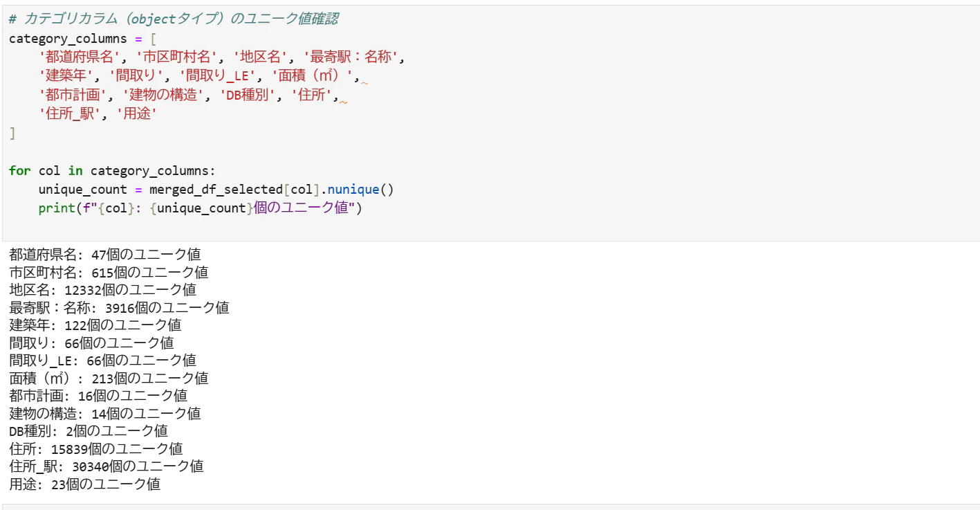Click the '面積(㎡)' string in code
This screenshot has width=980, height=510.
click(x=313, y=77)
